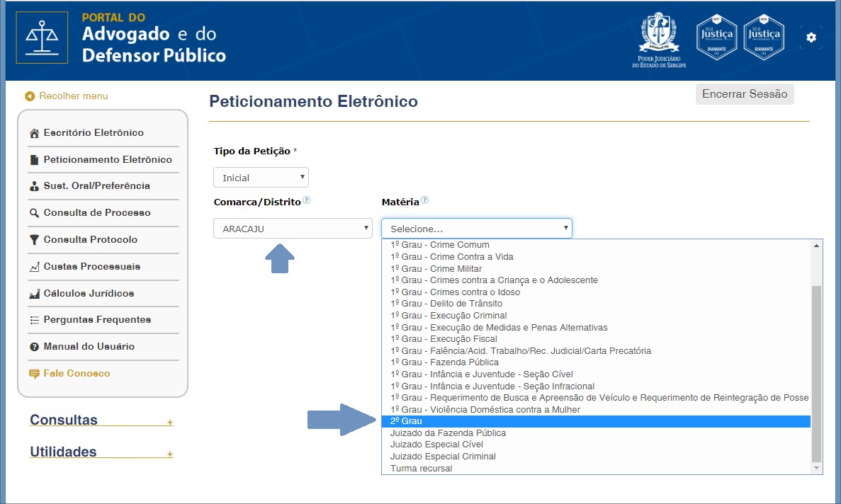The image size is (841, 504).
Task: Click the settings gear icon in header
Action: point(811,38)
